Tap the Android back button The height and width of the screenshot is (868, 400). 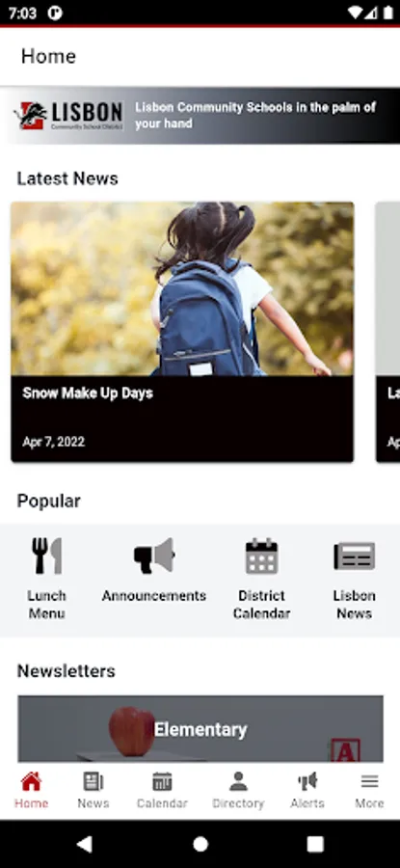click(84, 844)
